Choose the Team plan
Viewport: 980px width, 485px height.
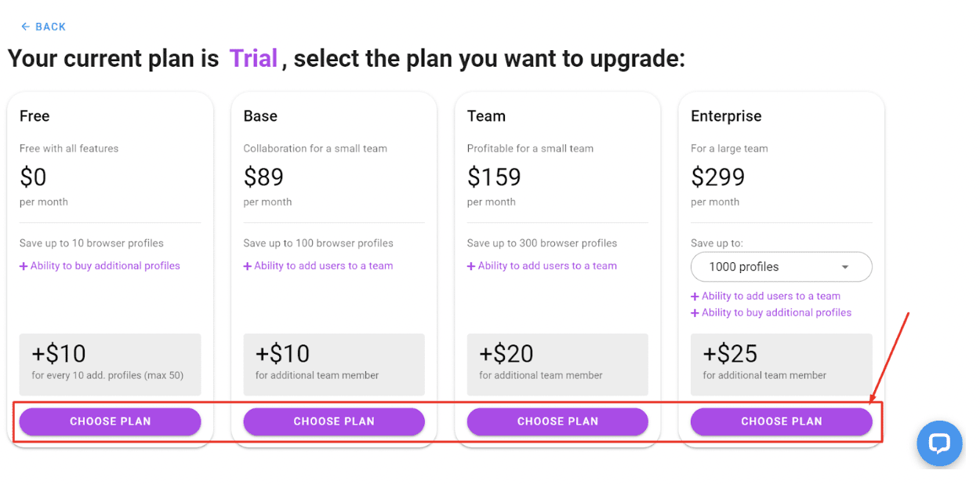[x=557, y=421]
